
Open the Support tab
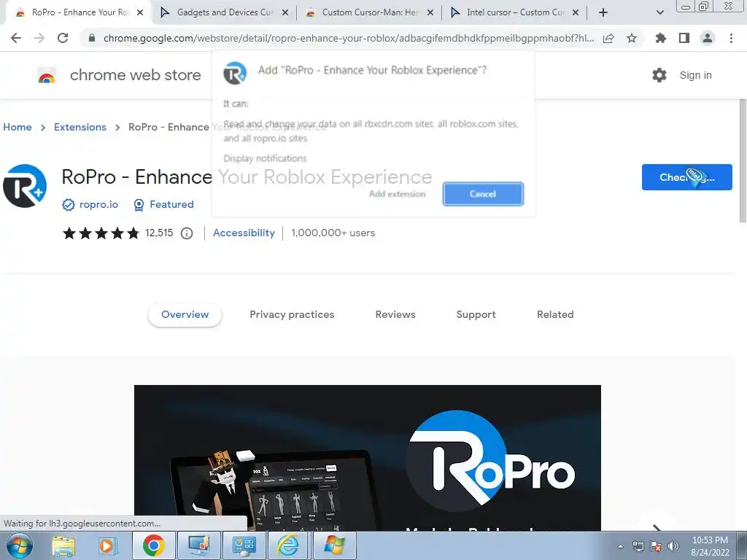[476, 315]
